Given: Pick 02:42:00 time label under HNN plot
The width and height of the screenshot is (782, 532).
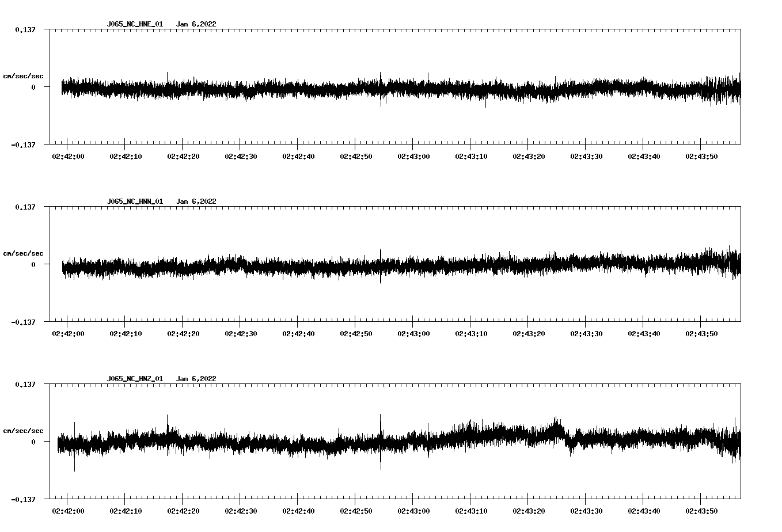Looking at the screenshot, I should click(x=68, y=334).
